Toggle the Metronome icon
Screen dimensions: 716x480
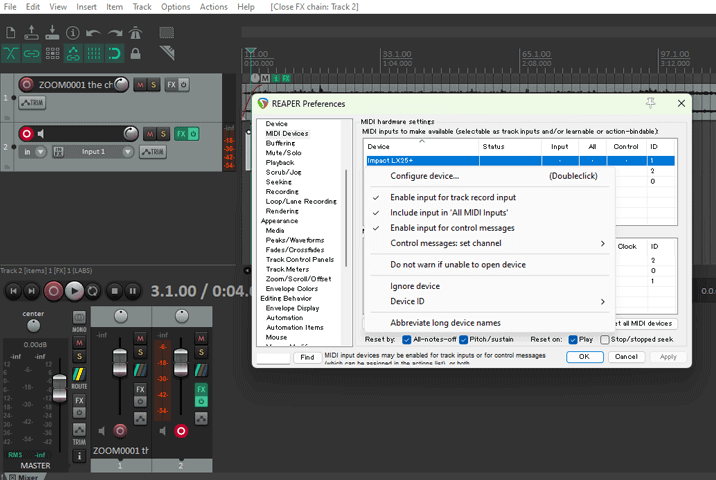(x=135, y=33)
